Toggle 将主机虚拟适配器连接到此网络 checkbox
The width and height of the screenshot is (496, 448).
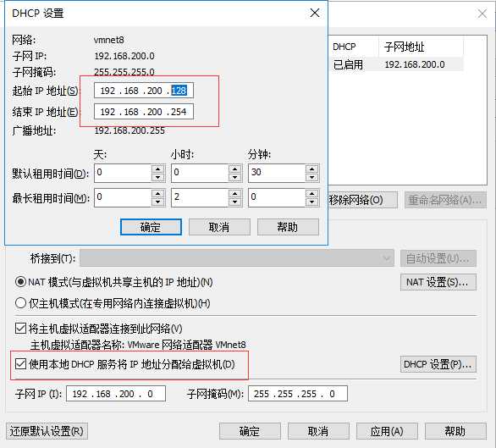(20, 329)
